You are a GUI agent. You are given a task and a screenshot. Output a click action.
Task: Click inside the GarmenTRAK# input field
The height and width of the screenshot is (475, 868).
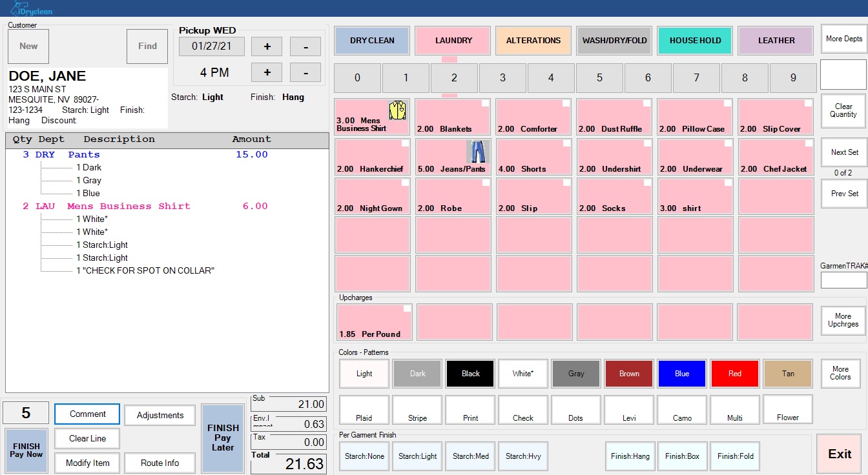coord(843,280)
